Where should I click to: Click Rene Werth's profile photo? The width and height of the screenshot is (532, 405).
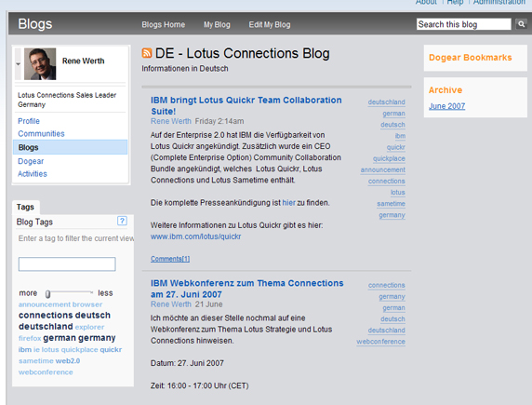point(40,64)
